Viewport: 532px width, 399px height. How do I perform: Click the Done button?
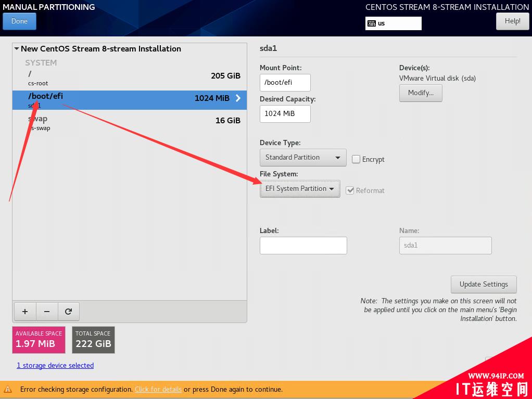point(19,21)
